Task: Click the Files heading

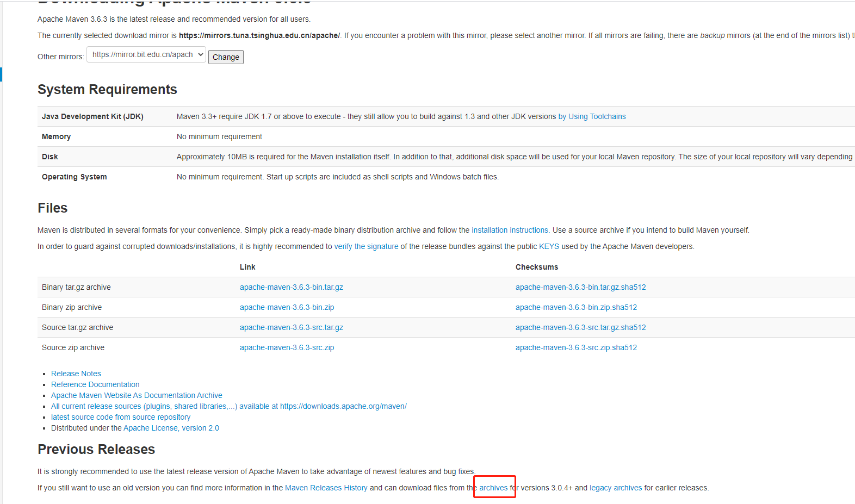Action: click(x=53, y=208)
